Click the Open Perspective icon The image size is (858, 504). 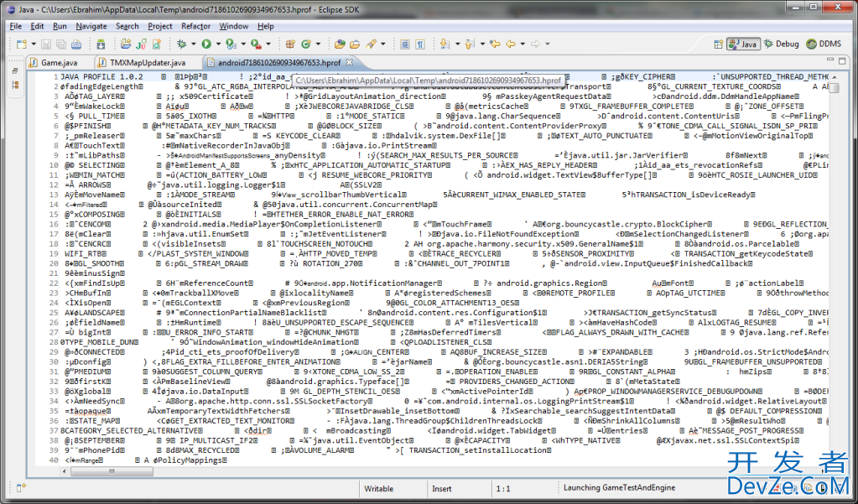tap(718, 44)
